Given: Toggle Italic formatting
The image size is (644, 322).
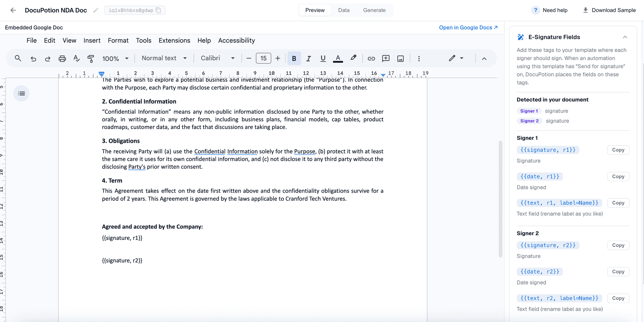Looking at the screenshot, I should [x=309, y=59].
